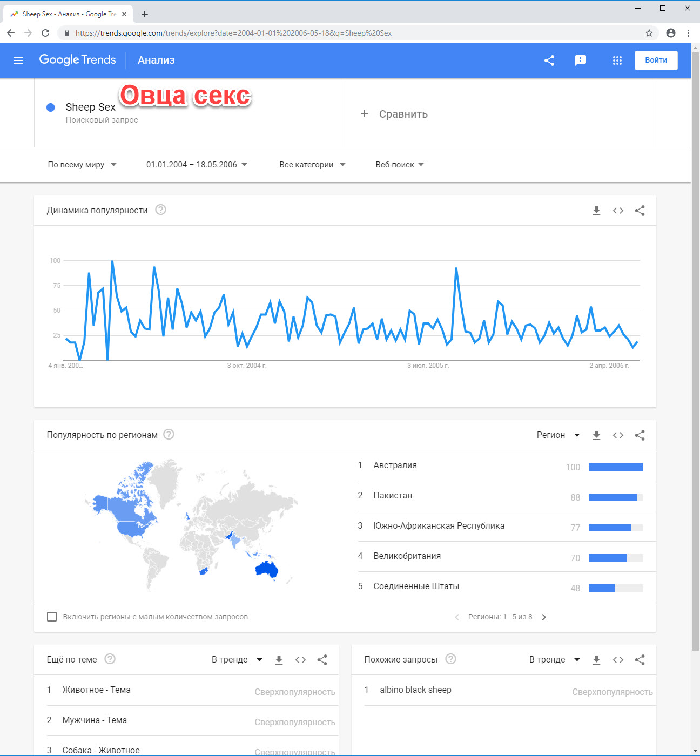Click help icon next to Похожие запросы

pos(450,659)
